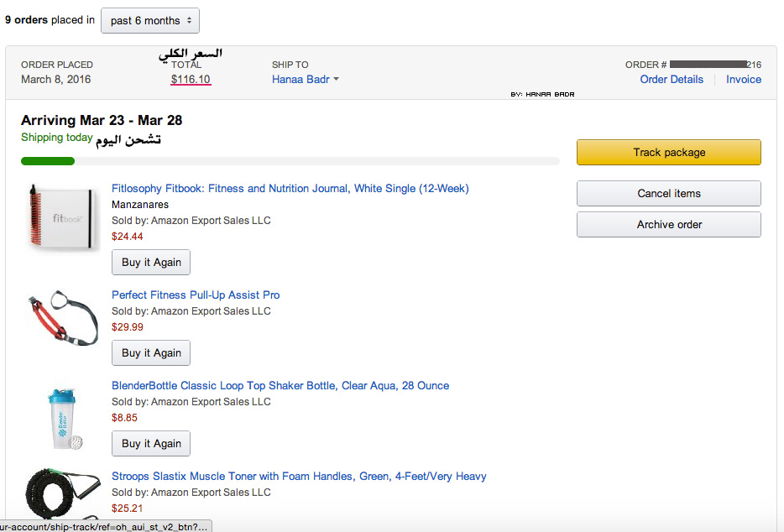Buy the Pull-Up Assist Pro again
The width and height of the screenshot is (784, 532).
point(151,353)
